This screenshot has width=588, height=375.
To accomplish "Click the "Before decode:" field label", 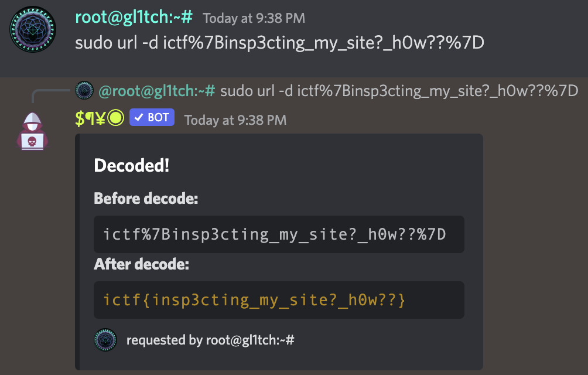I will click(x=146, y=199).
